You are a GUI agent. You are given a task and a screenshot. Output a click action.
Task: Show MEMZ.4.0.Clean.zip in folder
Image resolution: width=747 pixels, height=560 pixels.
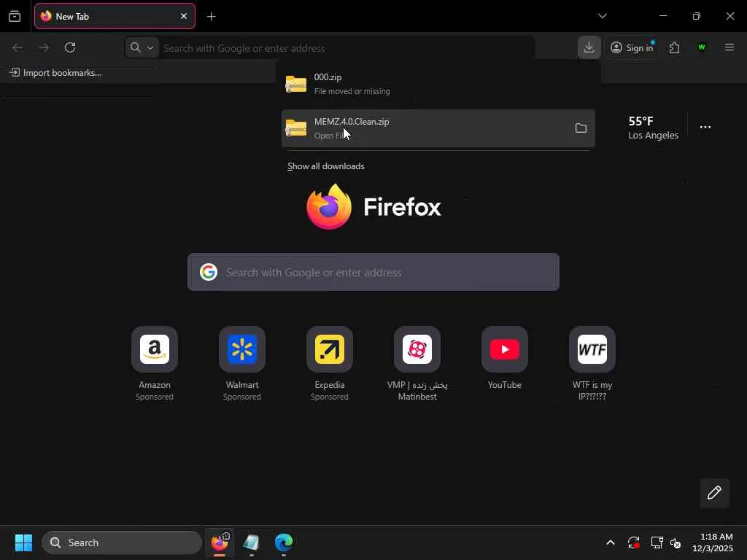580,128
